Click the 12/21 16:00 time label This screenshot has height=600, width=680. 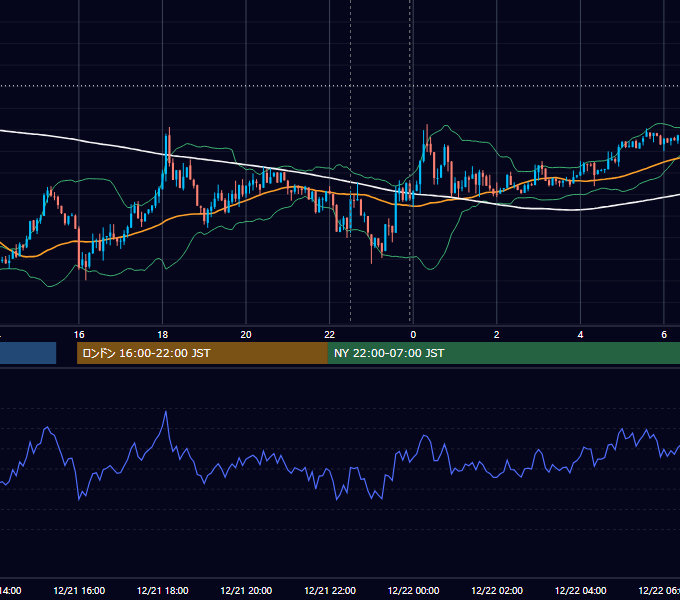(79, 590)
